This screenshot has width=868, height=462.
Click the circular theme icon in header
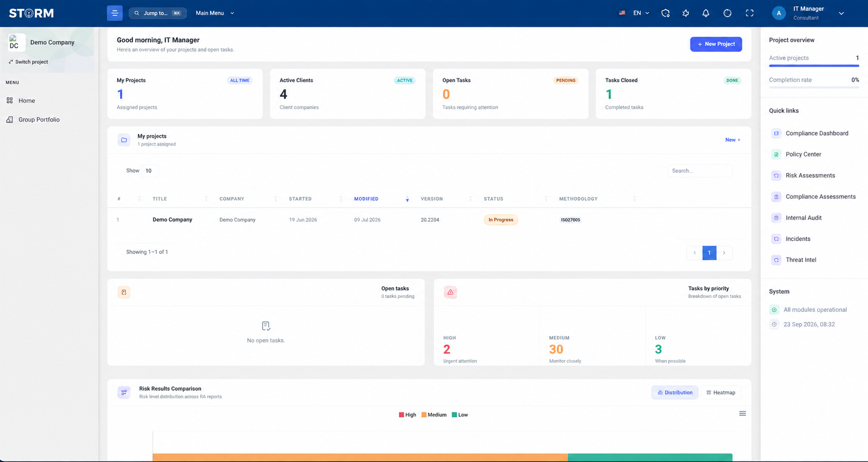click(x=727, y=13)
